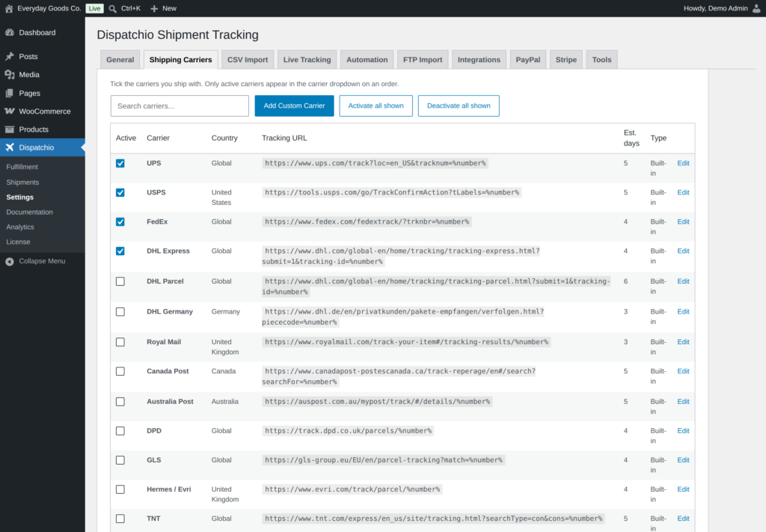Enable the DHL Germany carrier checkbox
This screenshot has height=532, width=766.
coord(120,312)
